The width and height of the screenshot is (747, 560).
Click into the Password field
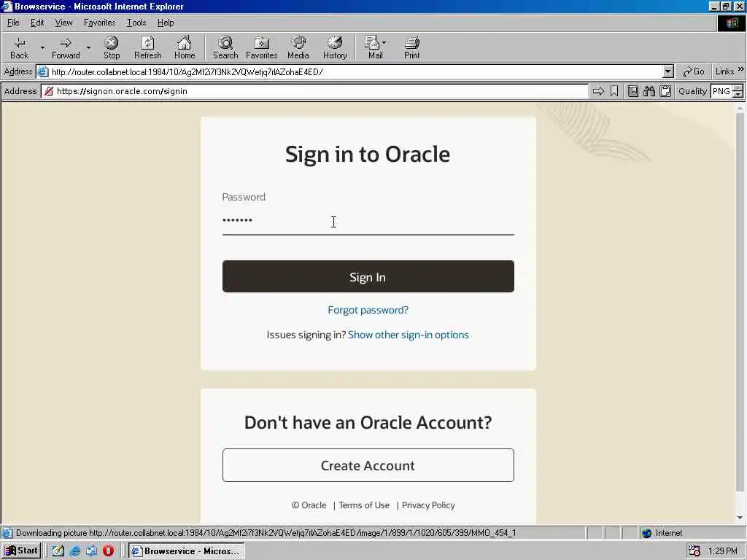click(368, 220)
